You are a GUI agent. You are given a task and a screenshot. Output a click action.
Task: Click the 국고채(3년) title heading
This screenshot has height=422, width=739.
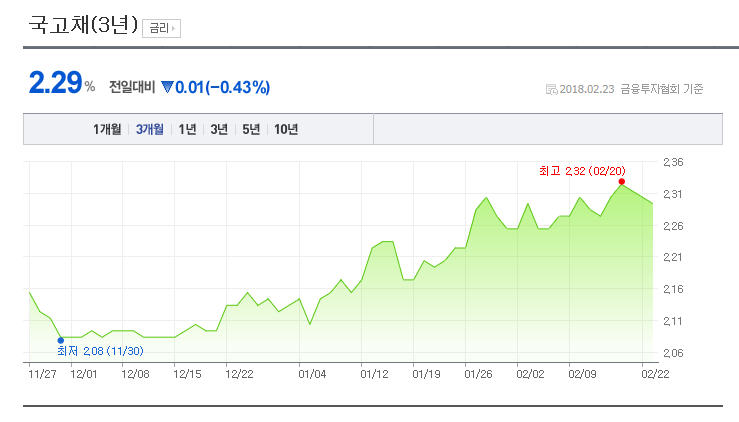coord(83,26)
